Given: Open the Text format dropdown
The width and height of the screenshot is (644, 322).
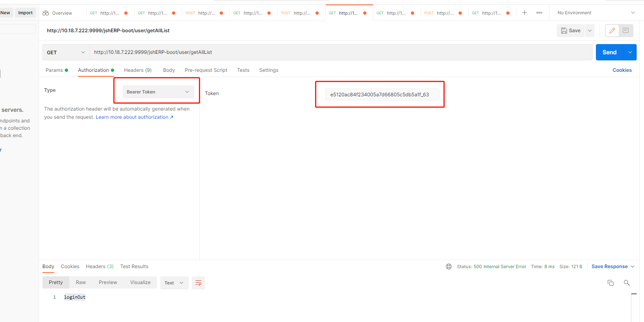Looking at the screenshot, I should pyautogui.click(x=174, y=283).
